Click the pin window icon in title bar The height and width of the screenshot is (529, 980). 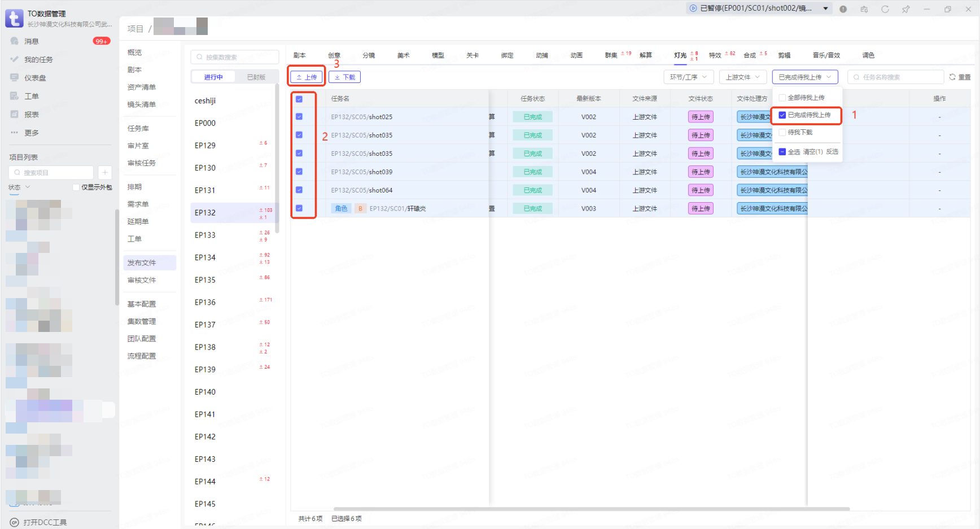coord(905,9)
